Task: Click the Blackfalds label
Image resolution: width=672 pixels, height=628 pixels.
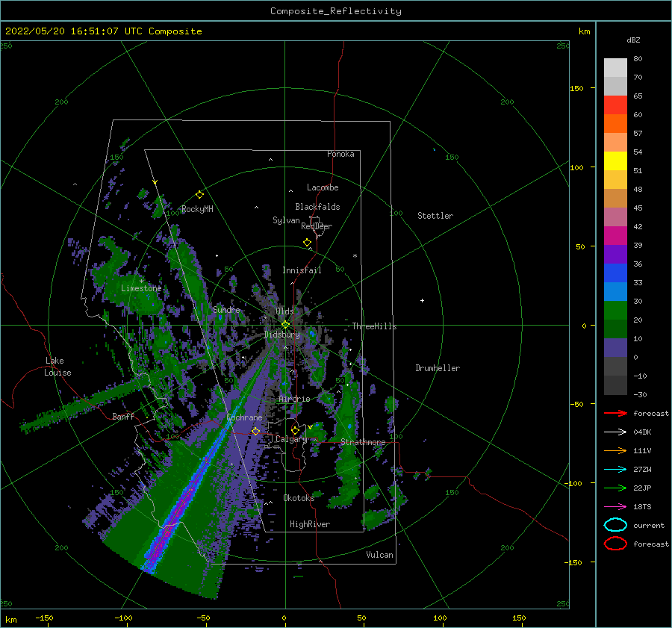Action: point(317,207)
